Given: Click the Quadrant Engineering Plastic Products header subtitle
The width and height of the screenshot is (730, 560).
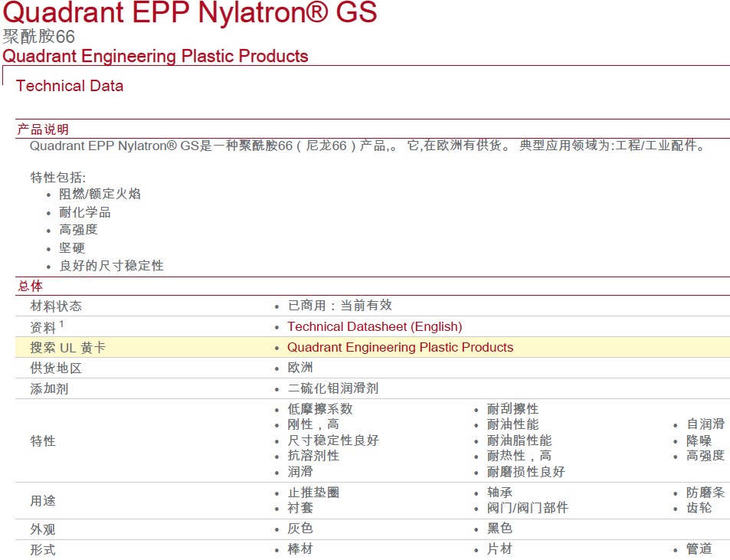Looking at the screenshot, I should tap(155, 57).
